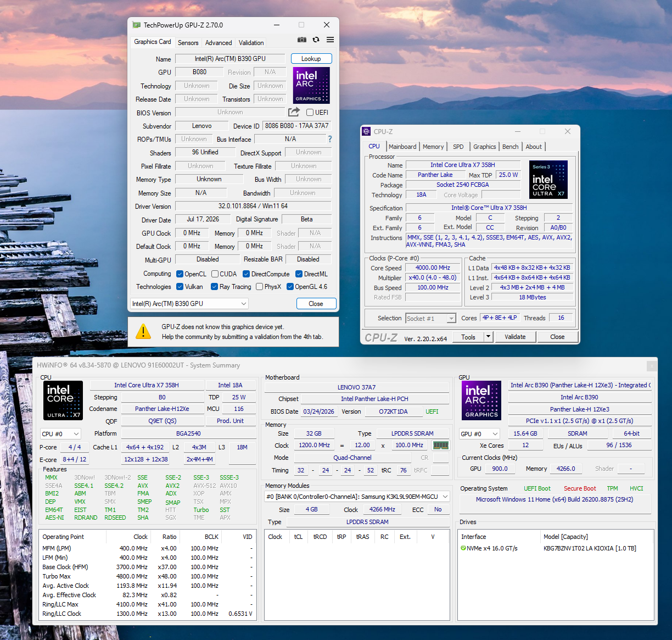Switch to GPU-Z Sensors tab
This screenshot has height=640, width=672.
(188, 43)
